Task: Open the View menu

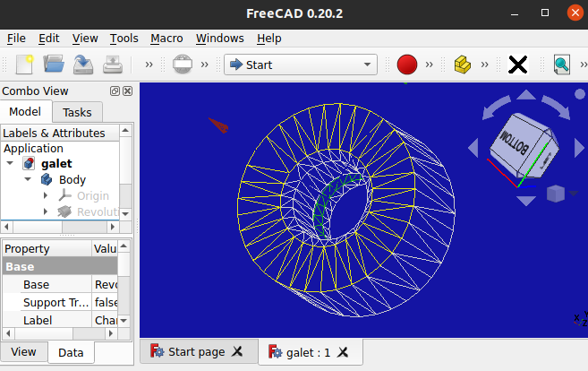Action: point(85,39)
